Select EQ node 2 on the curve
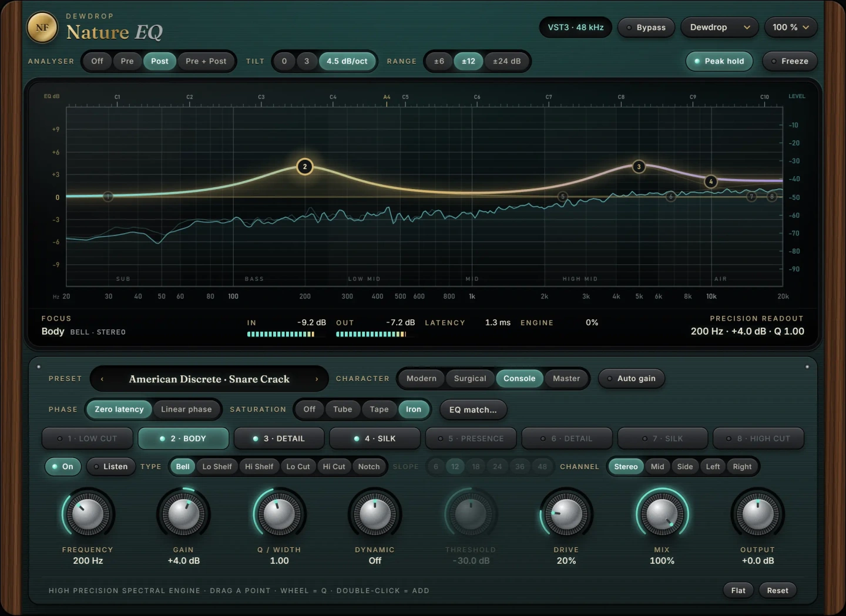 (x=304, y=167)
